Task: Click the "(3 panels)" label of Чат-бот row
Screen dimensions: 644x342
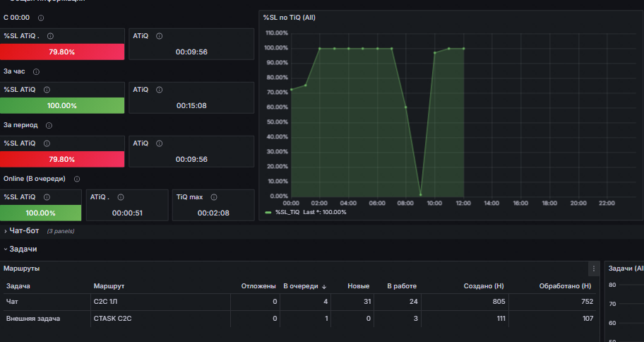Action: (61, 232)
